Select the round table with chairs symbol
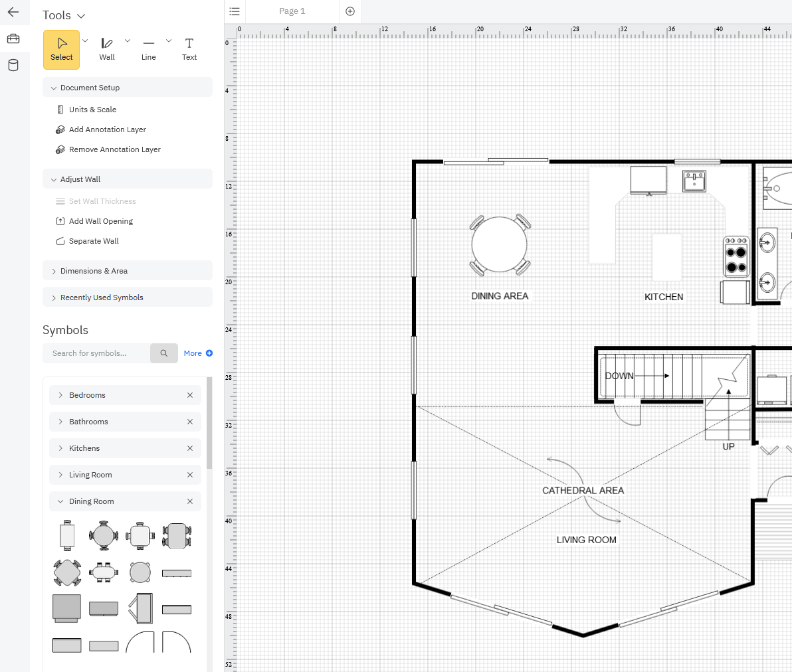The height and width of the screenshot is (672, 792). (104, 535)
